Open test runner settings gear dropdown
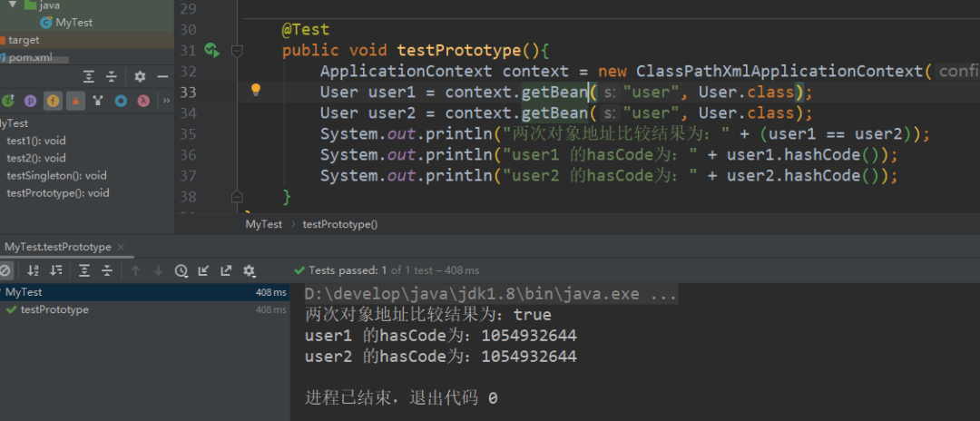Viewport: 980px width, 421px height. [249, 270]
